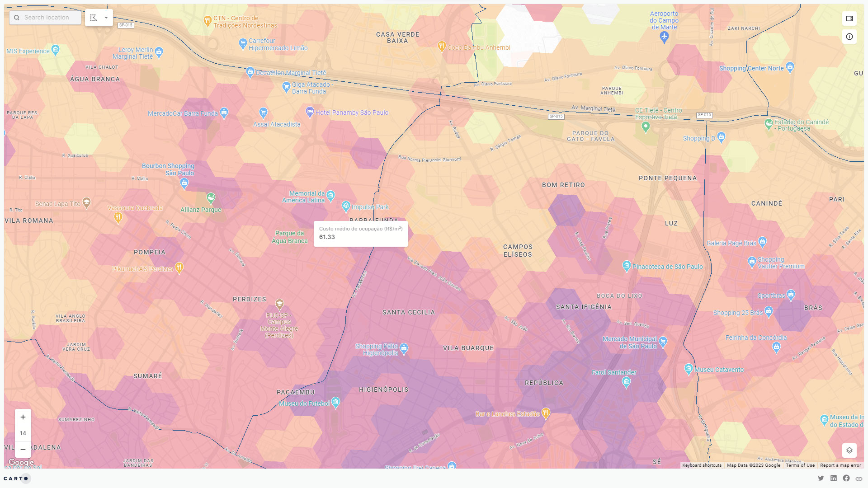Select Bar e Lanches Estadão marker
Screen dimensions: 868x488
[546, 413]
